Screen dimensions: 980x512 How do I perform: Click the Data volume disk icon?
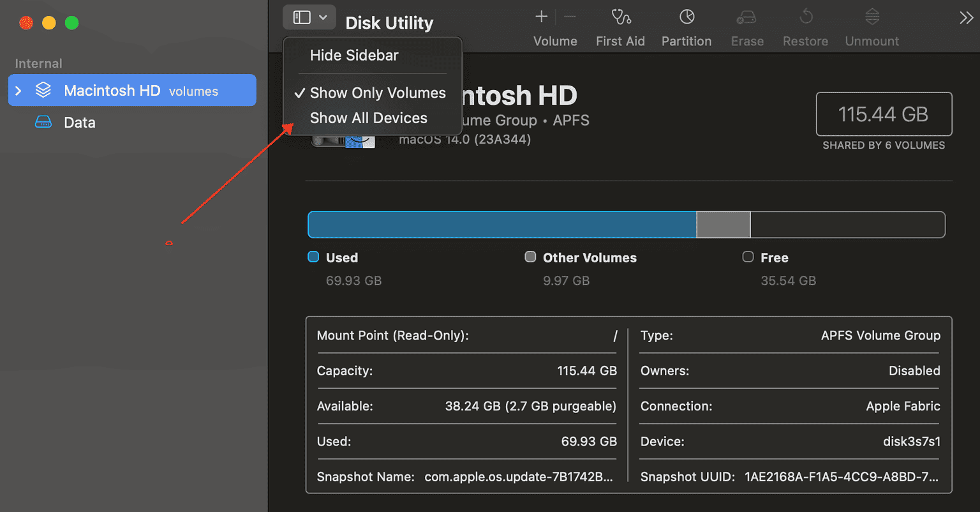tap(42, 122)
